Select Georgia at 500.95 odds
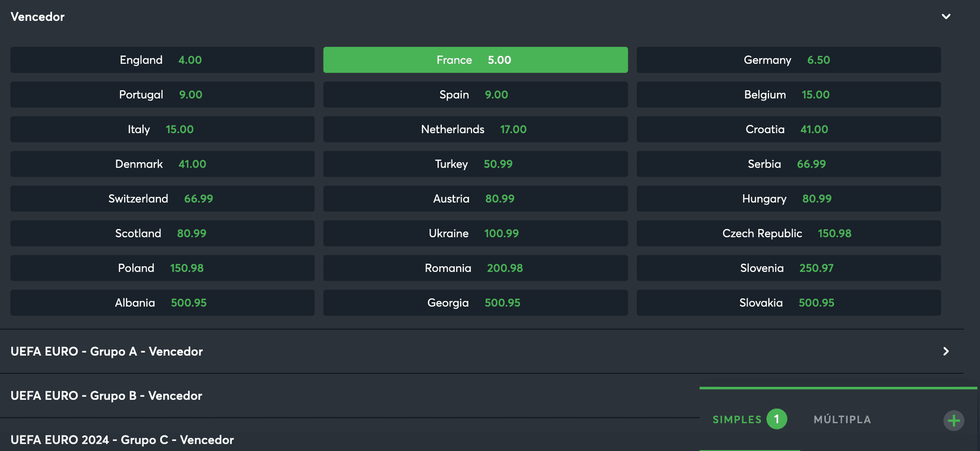Screen dimensions: 980x451 point(475,303)
